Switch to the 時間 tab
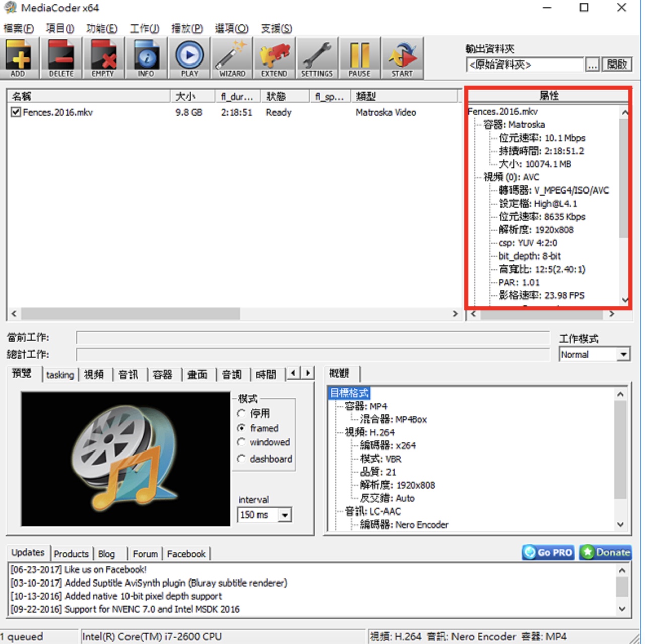 coord(266,375)
